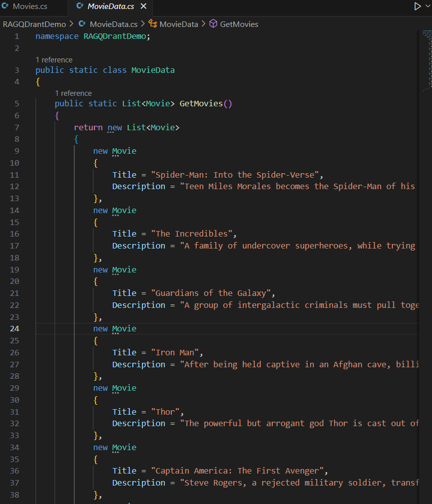
Task: Click the minimap code overview
Action: (x=426, y=60)
